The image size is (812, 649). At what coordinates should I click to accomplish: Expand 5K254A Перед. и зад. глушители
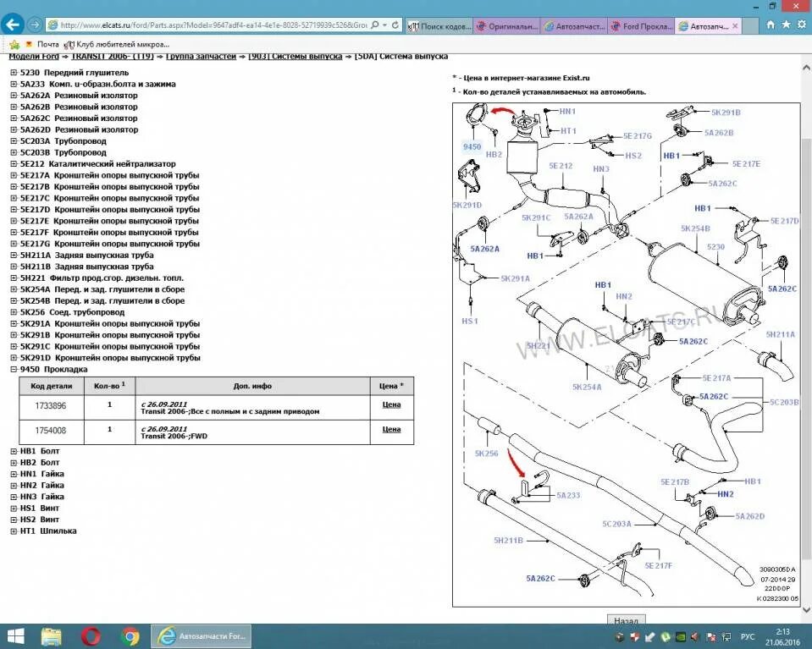coord(14,289)
